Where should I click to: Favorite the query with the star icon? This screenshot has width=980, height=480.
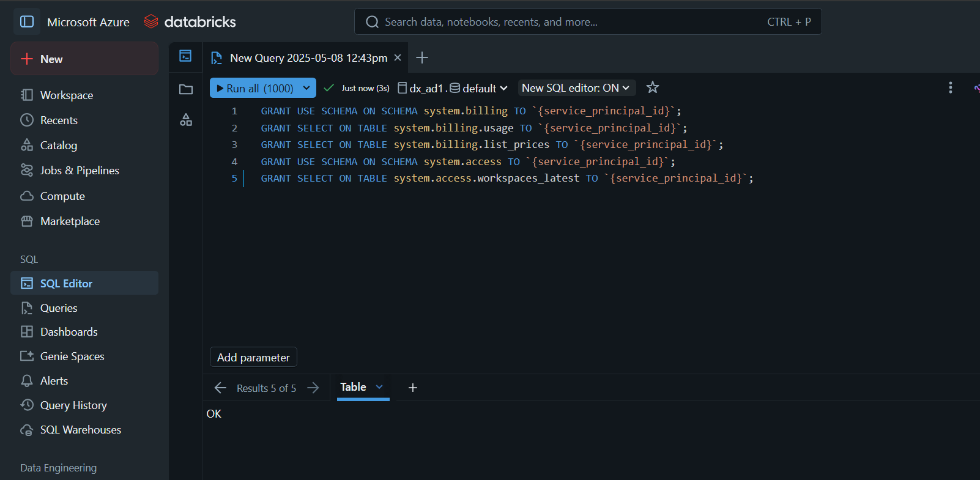(x=653, y=87)
